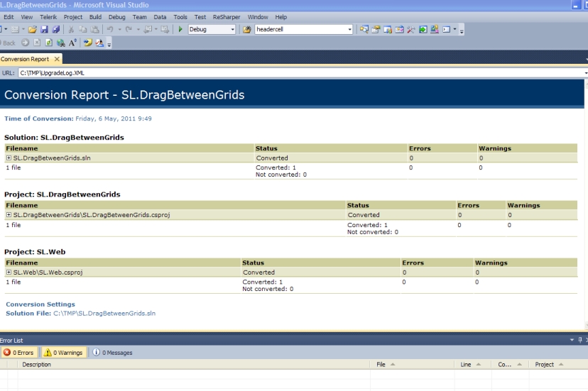This screenshot has height=391, width=588.
Task: Open the Undo history dropdown arrow
Action: click(119, 29)
